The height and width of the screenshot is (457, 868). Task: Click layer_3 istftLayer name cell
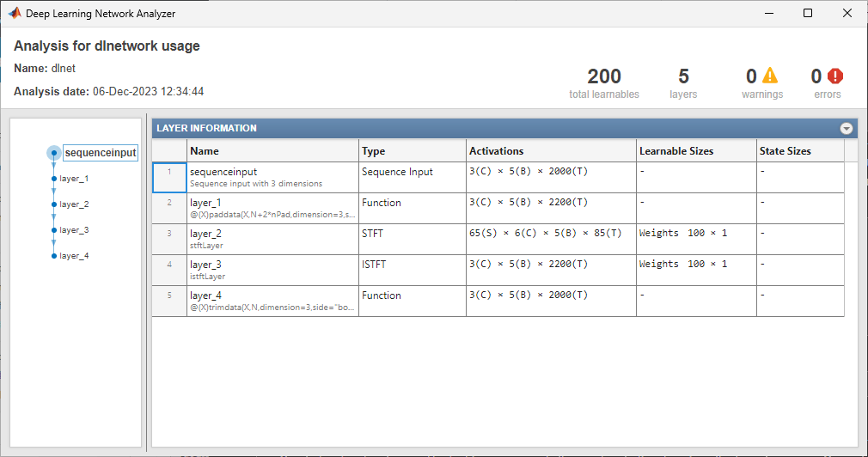coord(273,270)
